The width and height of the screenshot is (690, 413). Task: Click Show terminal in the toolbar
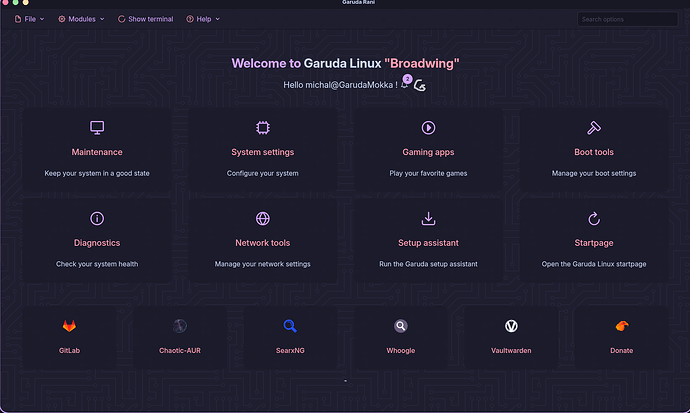[145, 19]
